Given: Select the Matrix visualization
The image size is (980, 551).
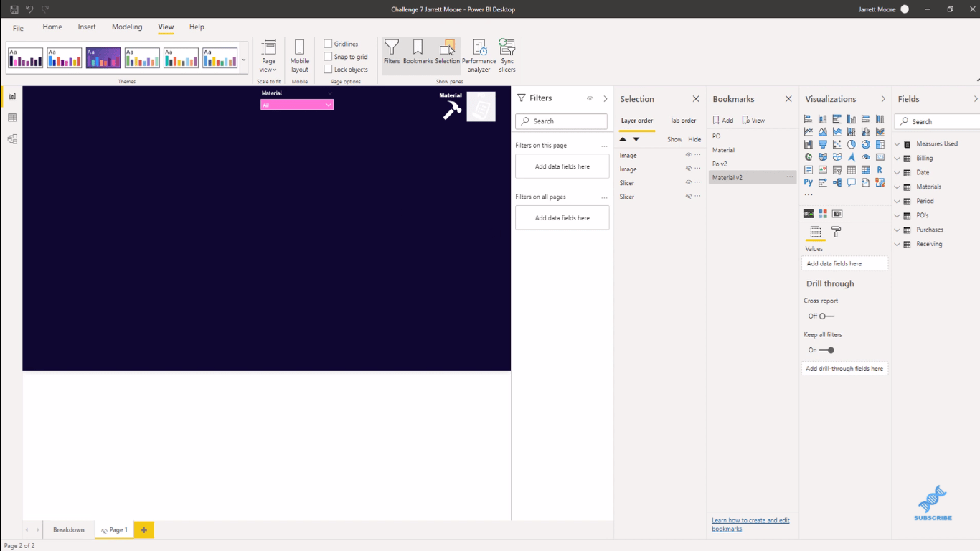Looking at the screenshot, I should point(866,170).
